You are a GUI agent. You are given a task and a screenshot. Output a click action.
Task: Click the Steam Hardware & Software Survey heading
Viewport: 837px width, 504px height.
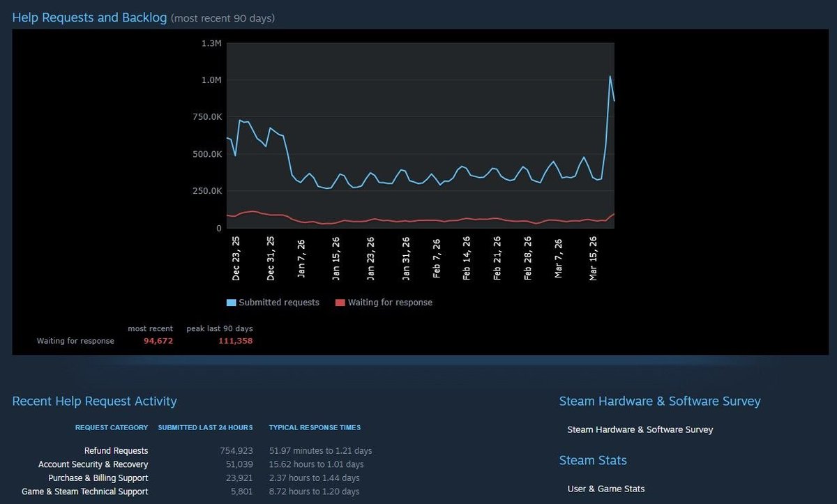(x=660, y=401)
